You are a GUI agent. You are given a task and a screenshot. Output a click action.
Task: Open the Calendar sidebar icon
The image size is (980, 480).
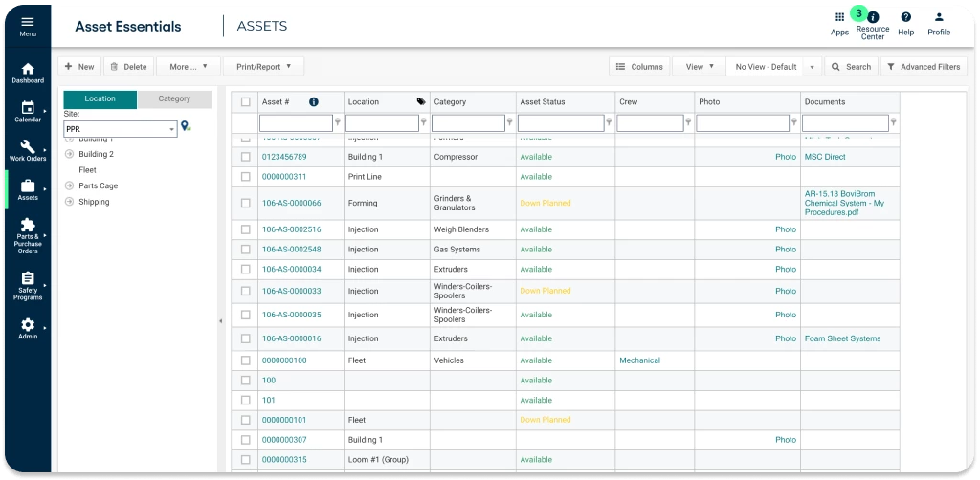28,107
